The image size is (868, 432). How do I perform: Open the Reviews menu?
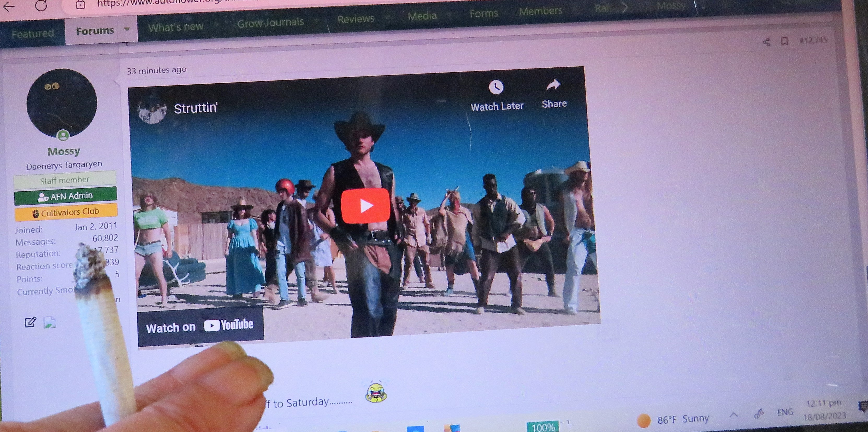pos(356,19)
